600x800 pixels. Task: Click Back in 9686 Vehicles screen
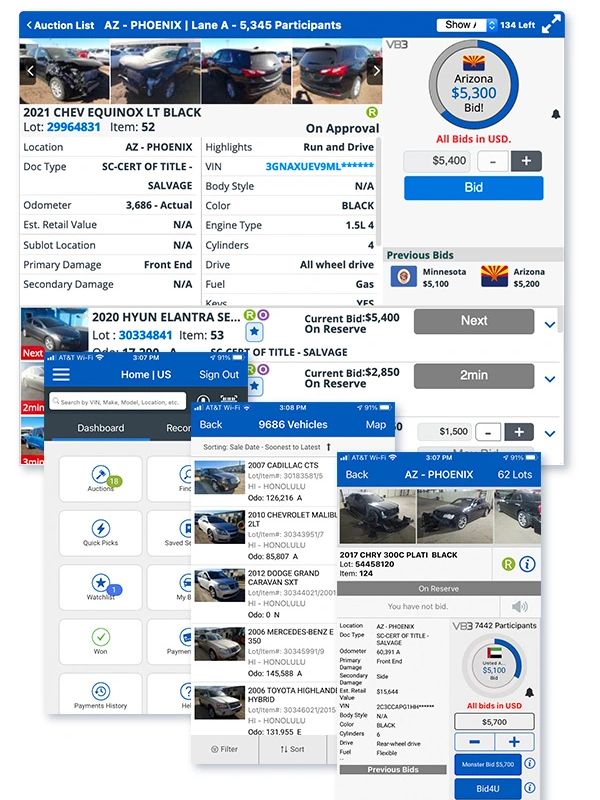pos(211,424)
